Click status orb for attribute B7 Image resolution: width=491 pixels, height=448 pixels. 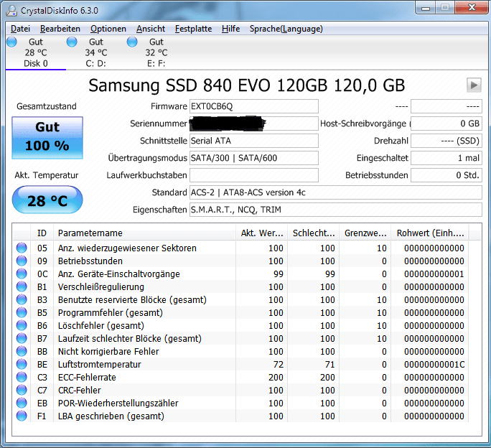tap(22, 338)
